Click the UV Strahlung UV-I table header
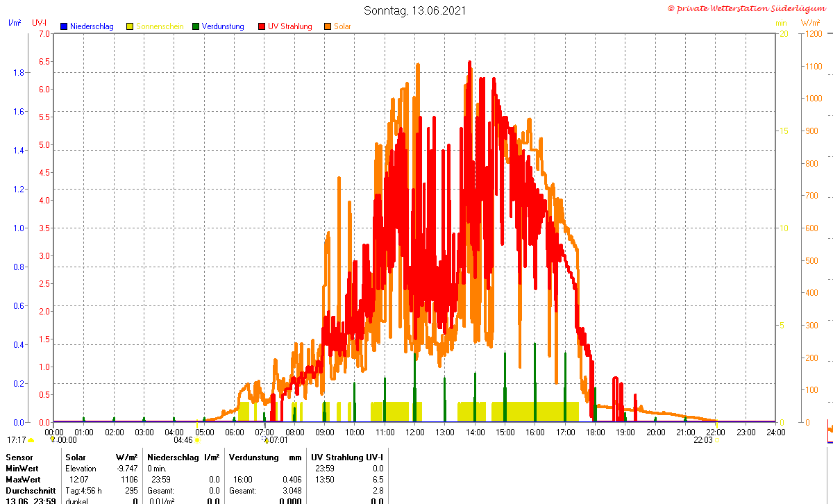833x504 pixels. pos(347,457)
